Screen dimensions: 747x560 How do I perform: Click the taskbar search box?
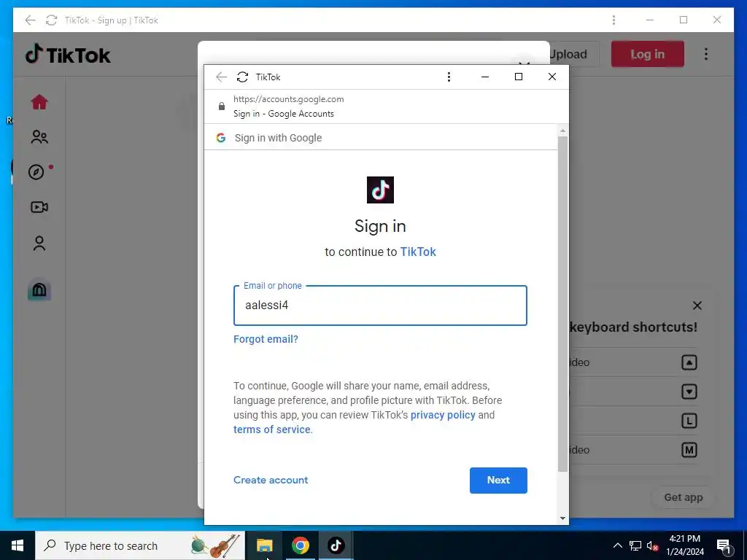pyautogui.click(x=140, y=545)
